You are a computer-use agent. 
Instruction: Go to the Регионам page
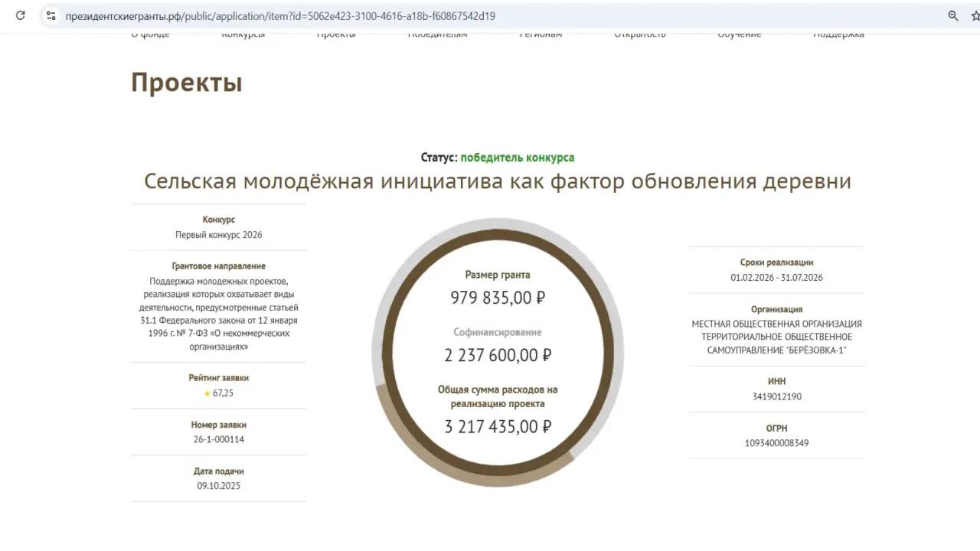coord(541,33)
